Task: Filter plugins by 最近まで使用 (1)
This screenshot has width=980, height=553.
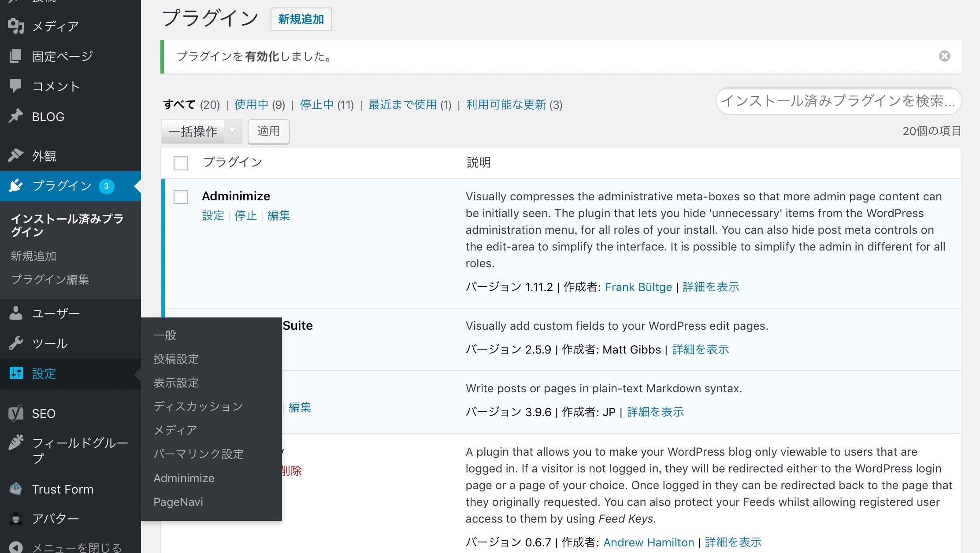Action: tap(410, 105)
